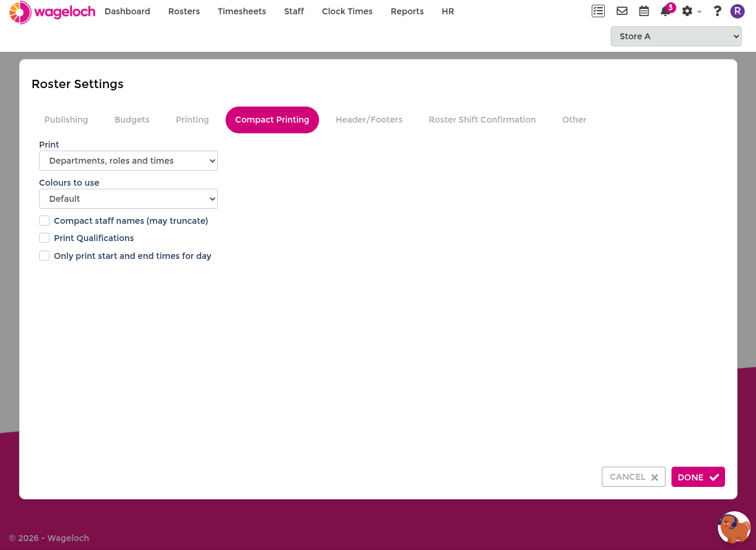Click the Wageloch logo
The height and width of the screenshot is (550, 756).
pos(52,12)
